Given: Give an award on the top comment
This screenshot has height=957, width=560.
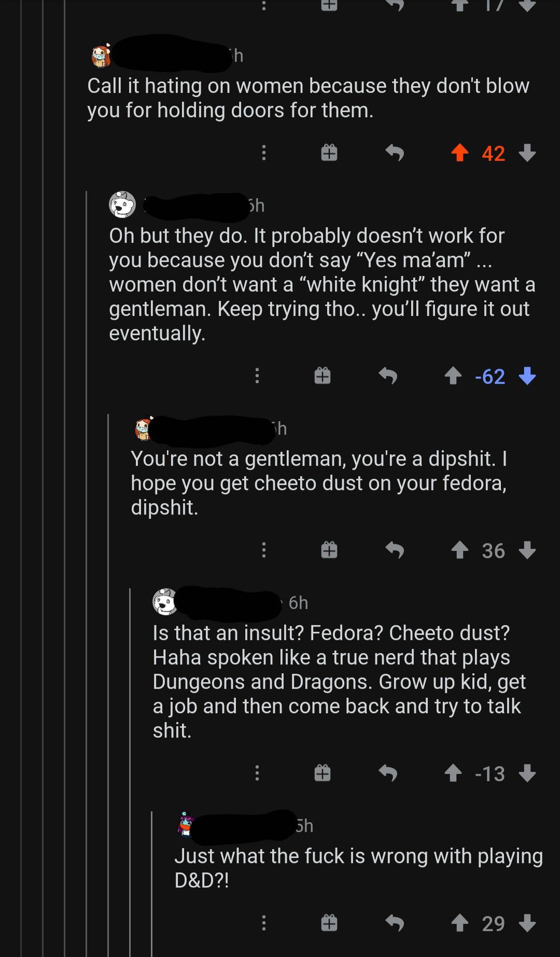Looking at the screenshot, I should pos(329,153).
